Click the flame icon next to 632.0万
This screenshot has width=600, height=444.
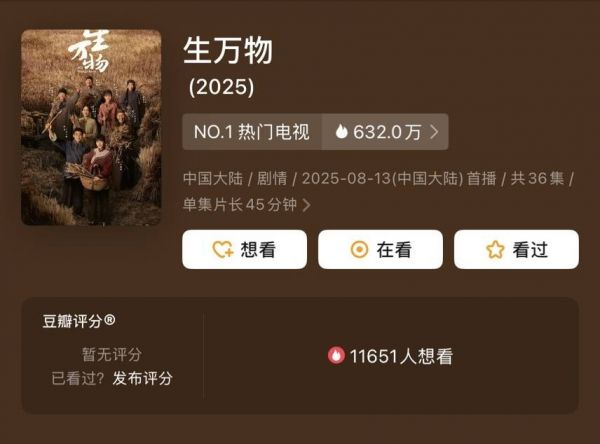coord(341,132)
